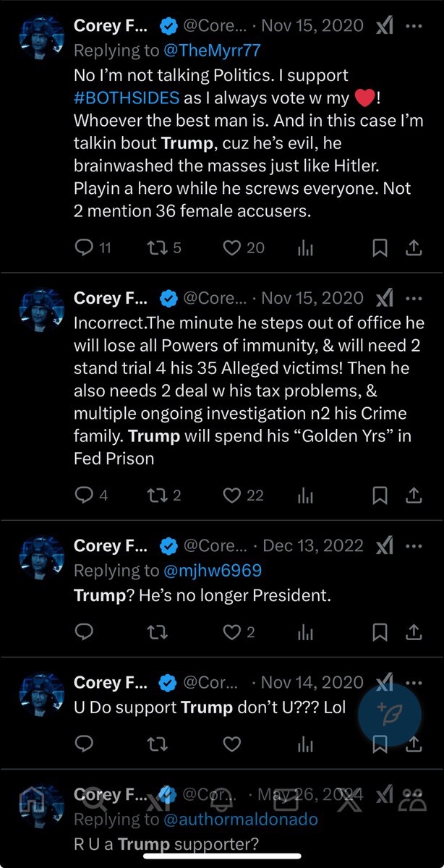Image resolution: width=444 pixels, height=868 pixels.
Task: Open Communities people icon in bottom bar
Action: tap(413, 799)
